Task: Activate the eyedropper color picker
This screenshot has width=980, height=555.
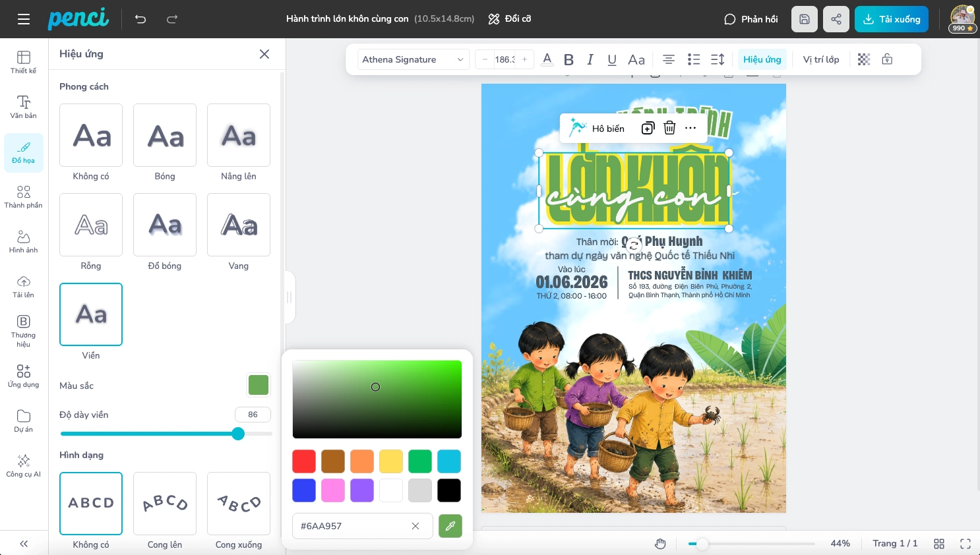Action: click(450, 526)
